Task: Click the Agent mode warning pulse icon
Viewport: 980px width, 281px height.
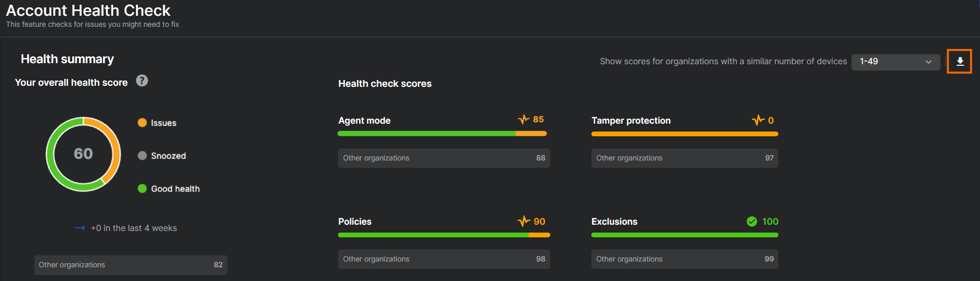Action: (523, 119)
